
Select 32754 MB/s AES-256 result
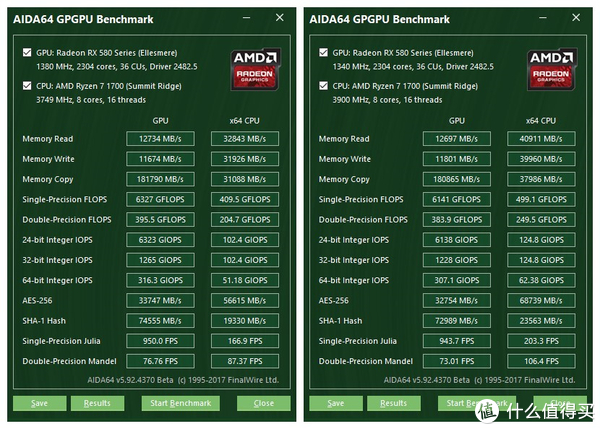(x=457, y=300)
